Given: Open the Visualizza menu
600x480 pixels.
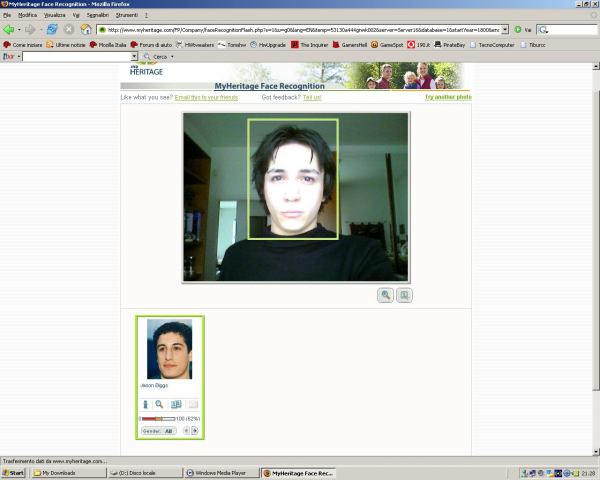Looking at the screenshot, I should tap(55, 15).
